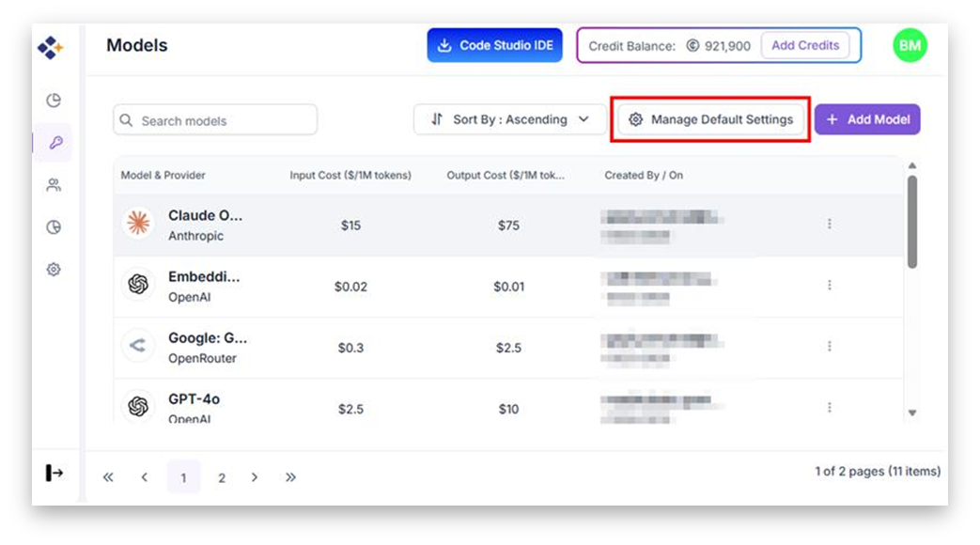Screen dimensions: 980x545
Task: Open the settings gear in the sidebar
Action: [x=53, y=269]
